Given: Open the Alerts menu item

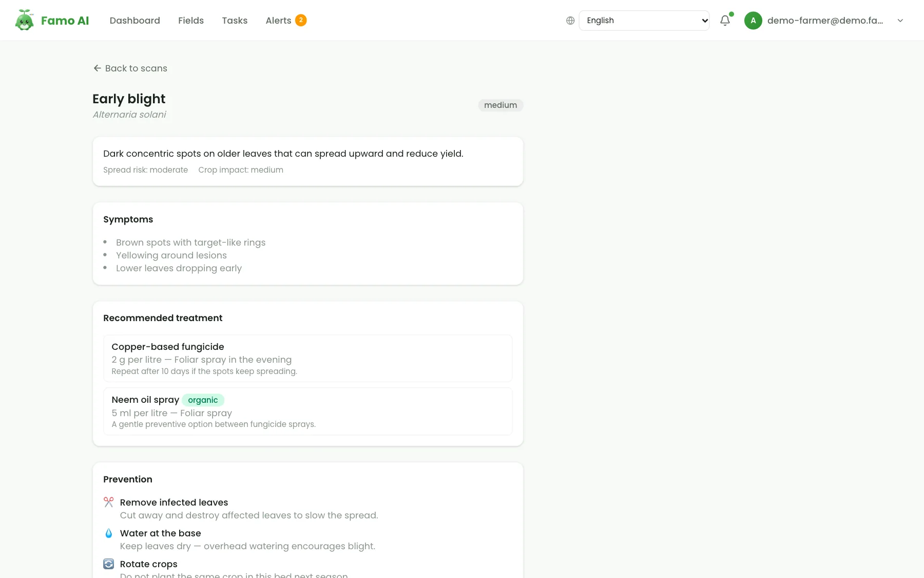Looking at the screenshot, I should 278,21.
